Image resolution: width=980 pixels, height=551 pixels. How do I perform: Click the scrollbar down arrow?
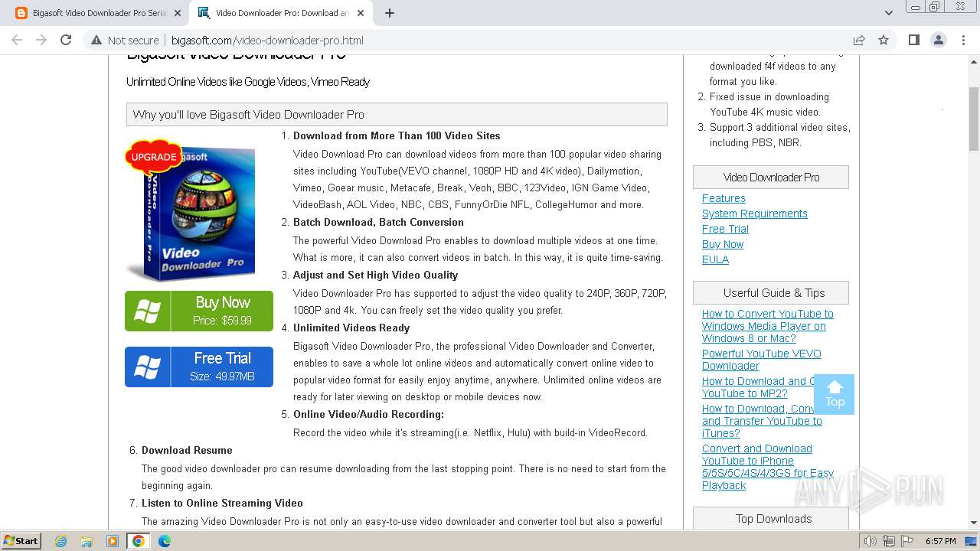974,524
